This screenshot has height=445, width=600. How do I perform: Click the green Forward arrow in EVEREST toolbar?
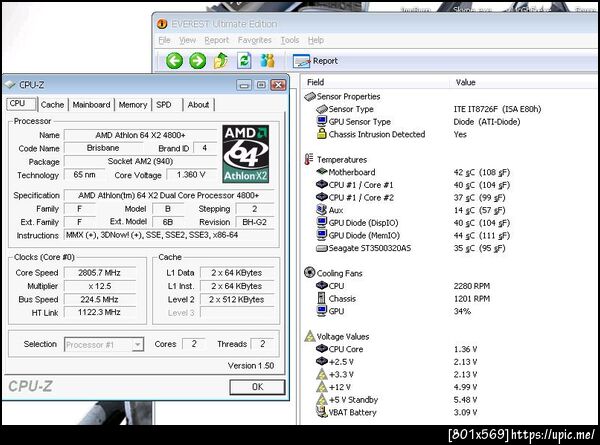pos(197,61)
